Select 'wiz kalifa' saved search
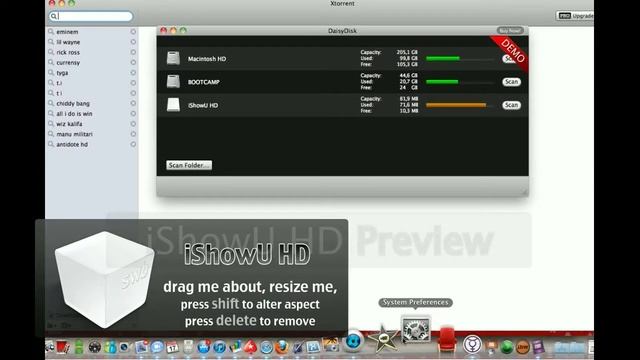The width and height of the screenshot is (640, 360). pyautogui.click(x=69, y=124)
